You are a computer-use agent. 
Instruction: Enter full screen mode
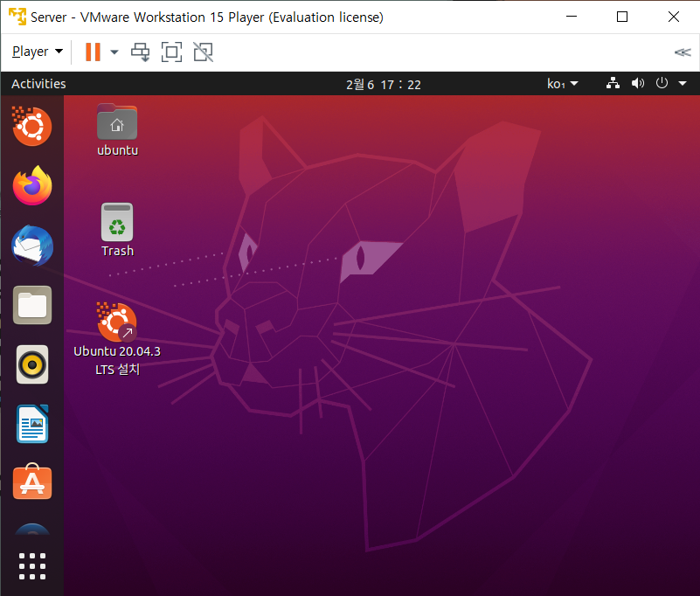171,52
